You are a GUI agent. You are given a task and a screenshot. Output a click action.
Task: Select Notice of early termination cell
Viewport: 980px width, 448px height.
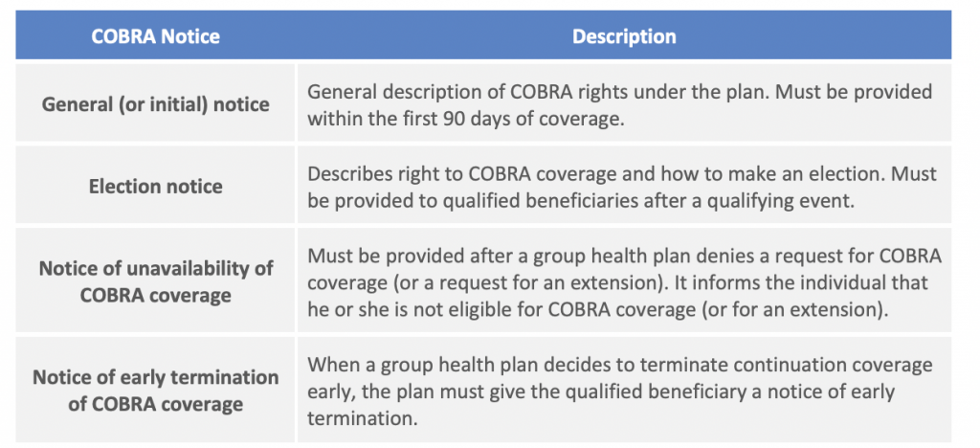156,391
